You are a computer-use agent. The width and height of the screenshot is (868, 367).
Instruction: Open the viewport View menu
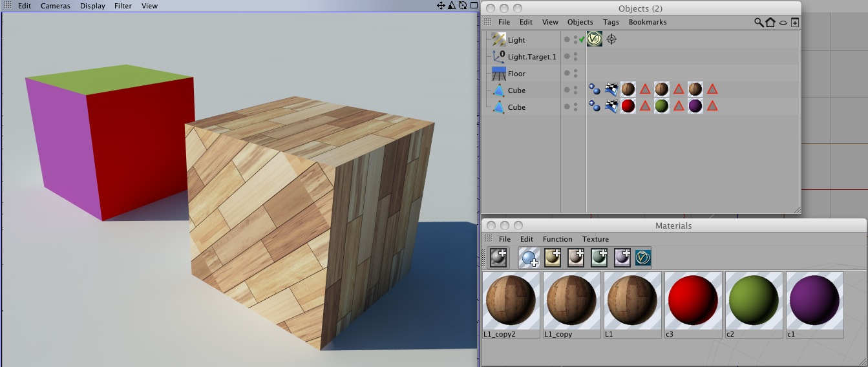(149, 6)
